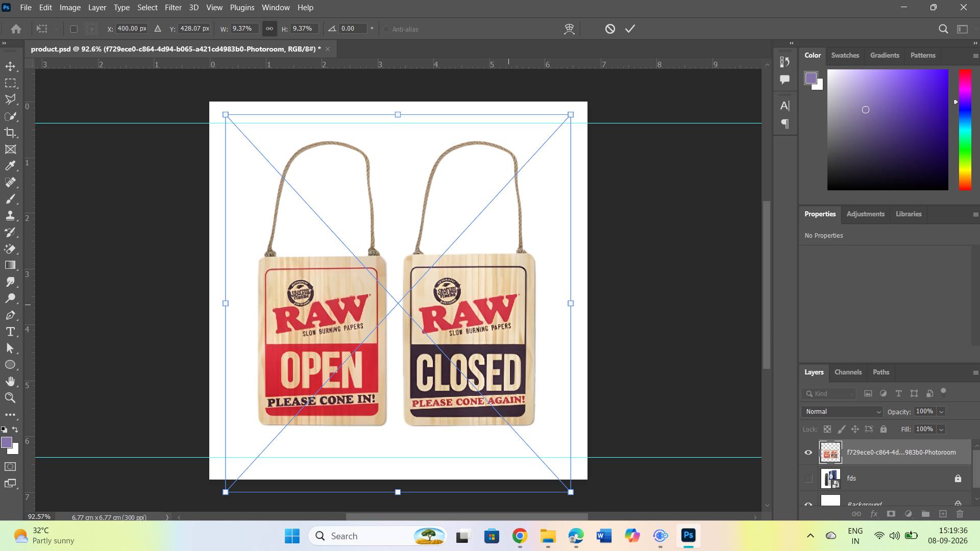Viewport: 980px width, 551px height.
Task: Click the X position input field
Action: click(x=132, y=29)
